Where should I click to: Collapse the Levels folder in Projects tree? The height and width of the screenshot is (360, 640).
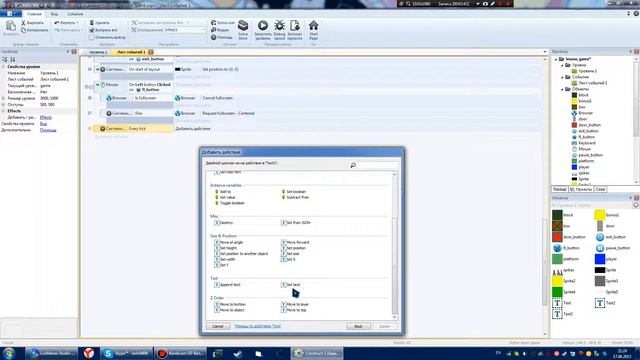(x=562, y=65)
